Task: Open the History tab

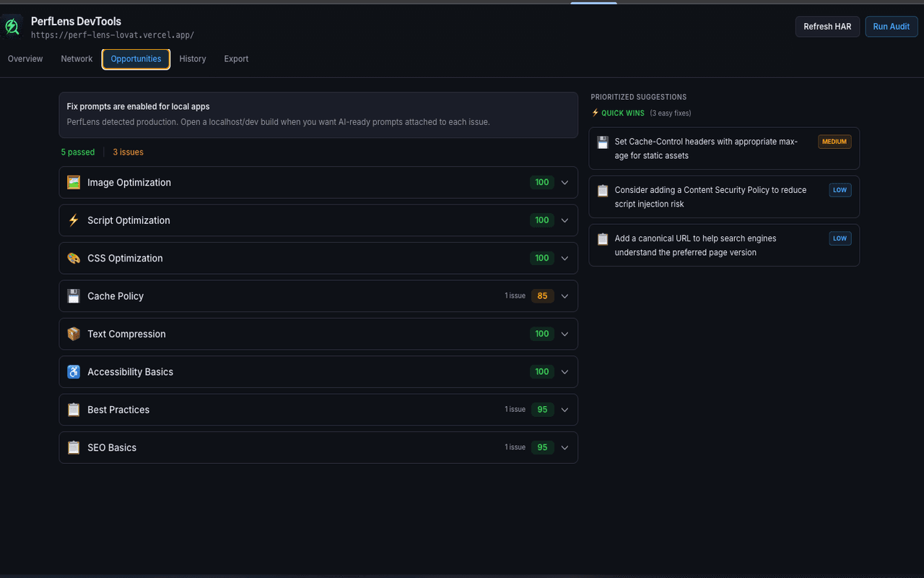Action: pos(193,59)
